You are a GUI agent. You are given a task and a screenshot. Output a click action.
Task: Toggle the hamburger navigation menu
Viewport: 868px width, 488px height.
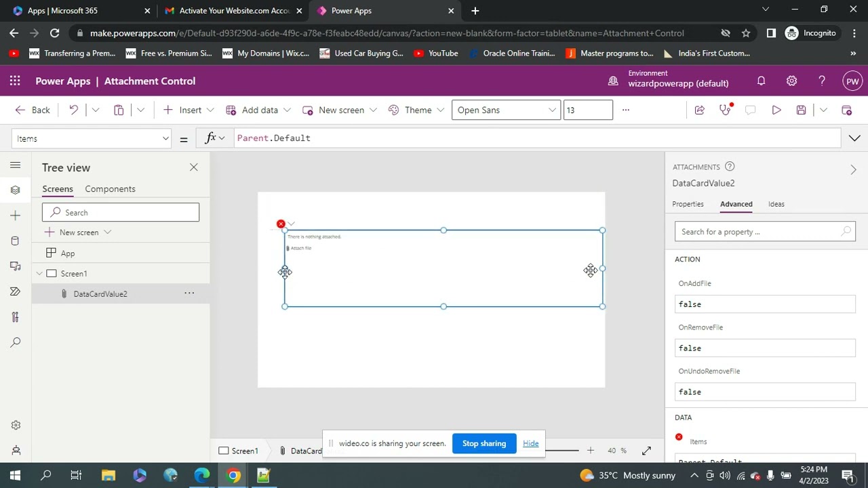click(x=15, y=165)
